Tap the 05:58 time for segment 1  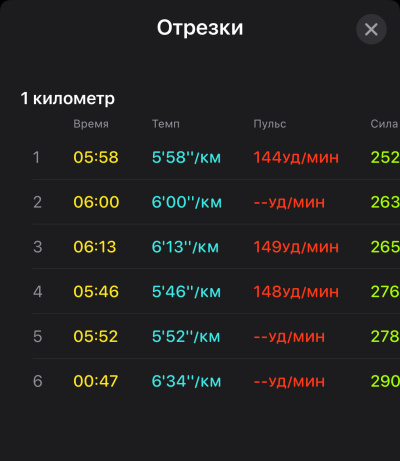point(96,157)
